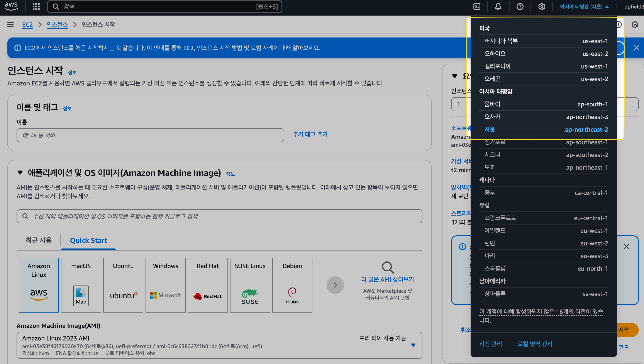Switch to the Quick Start tab
This screenshot has width=644, height=364.
tap(88, 241)
